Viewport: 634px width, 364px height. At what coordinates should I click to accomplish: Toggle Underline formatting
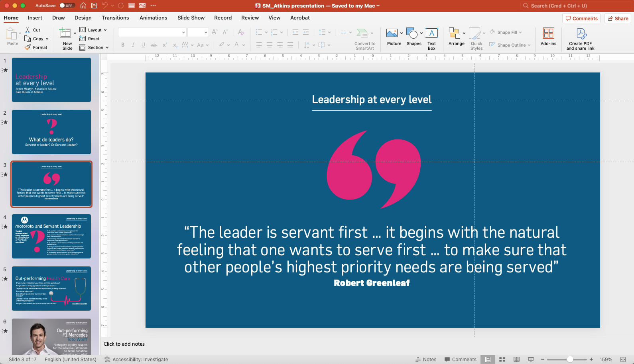point(143,45)
